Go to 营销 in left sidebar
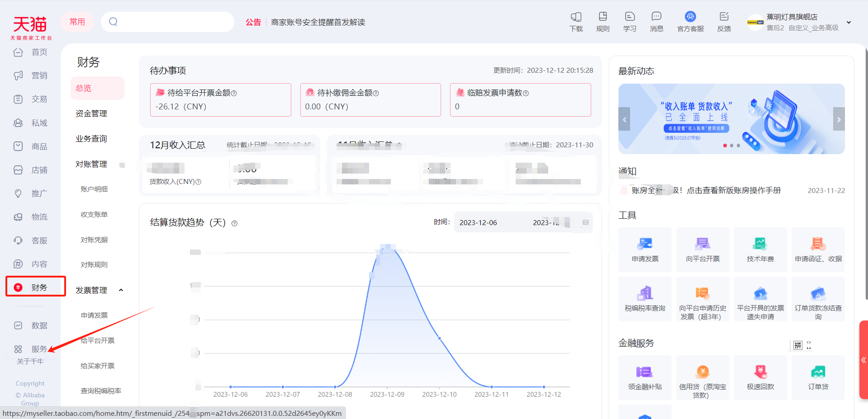 pos(39,75)
